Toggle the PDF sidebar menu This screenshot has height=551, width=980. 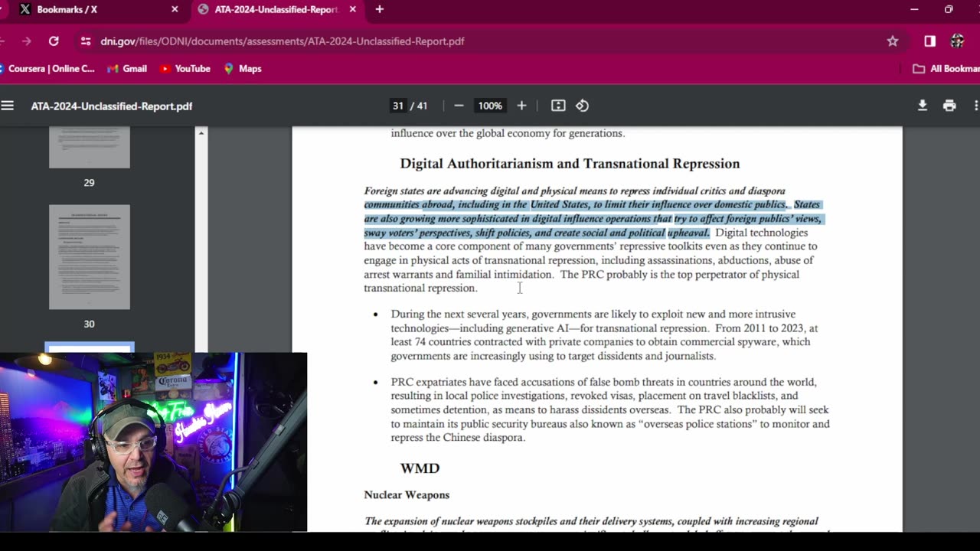[x=8, y=106]
